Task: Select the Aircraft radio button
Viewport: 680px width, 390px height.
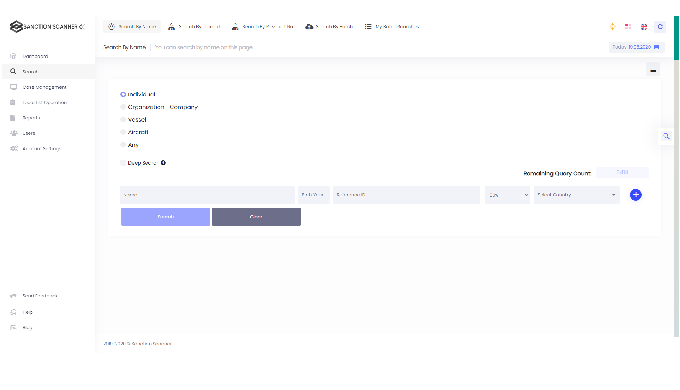Action: 123,132
